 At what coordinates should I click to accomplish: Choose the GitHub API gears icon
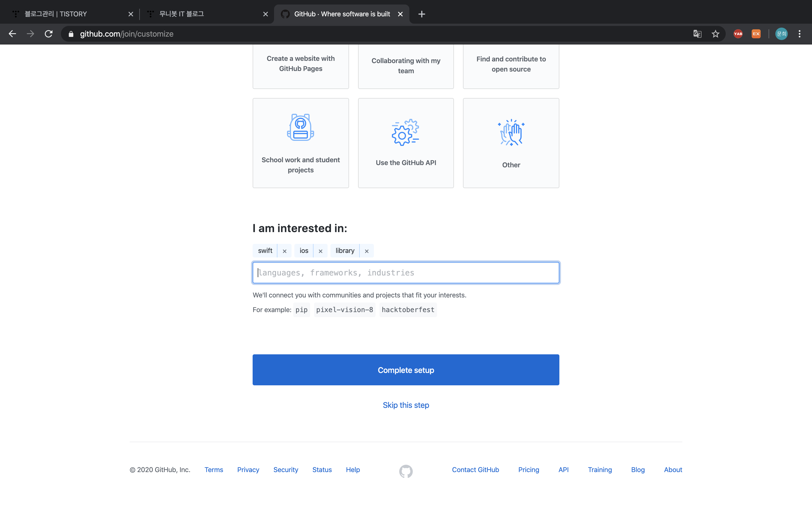405,132
